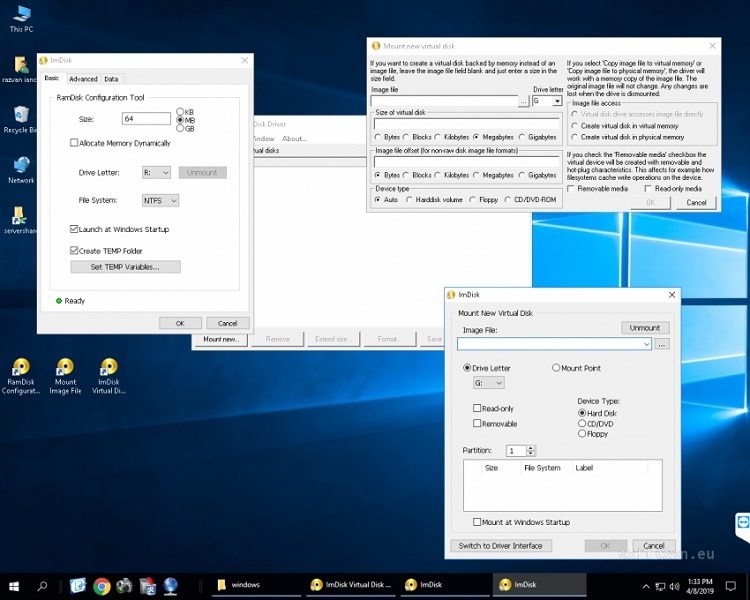Open taskbar search magnifier

(x=43, y=586)
